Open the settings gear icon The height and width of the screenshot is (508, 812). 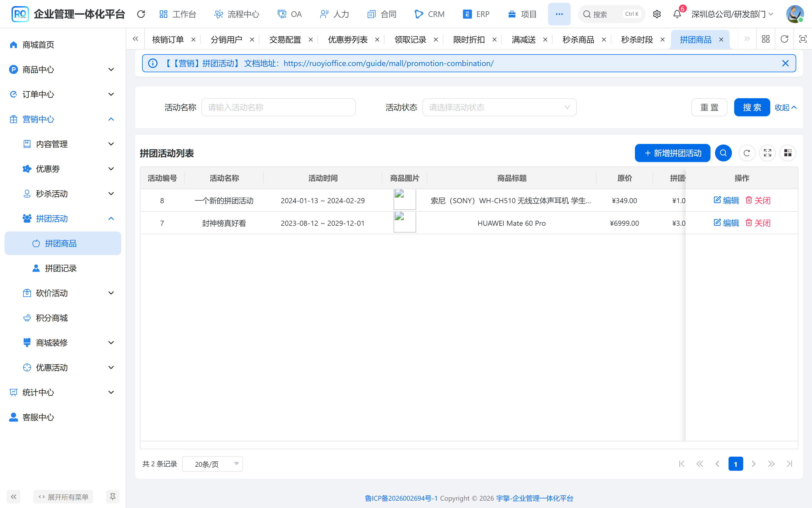(657, 14)
